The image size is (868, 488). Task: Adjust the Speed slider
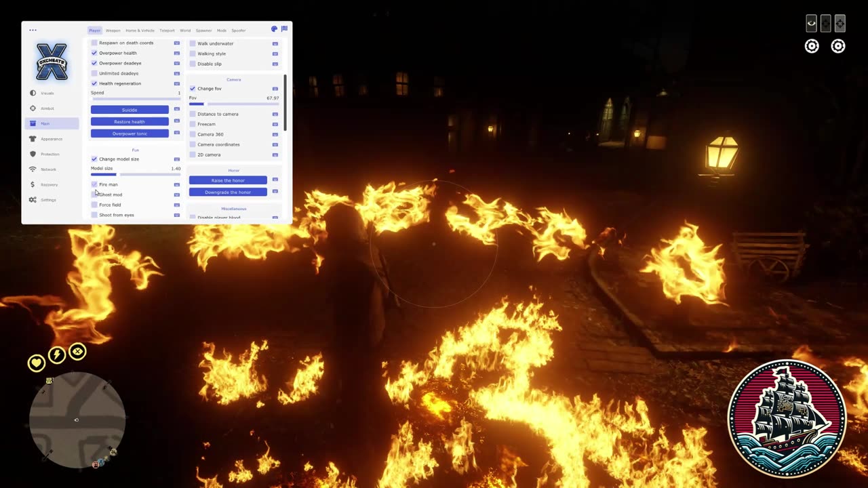click(x=136, y=99)
